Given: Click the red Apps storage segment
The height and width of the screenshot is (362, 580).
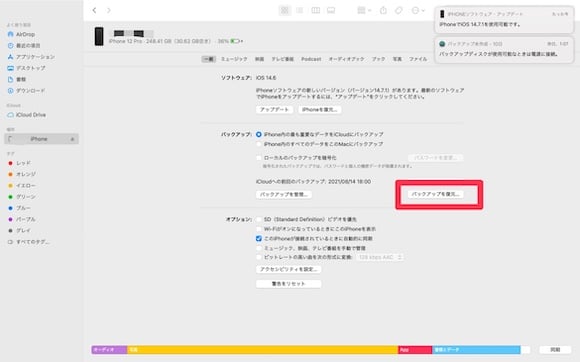Looking at the screenshot, I should [415, 350].
